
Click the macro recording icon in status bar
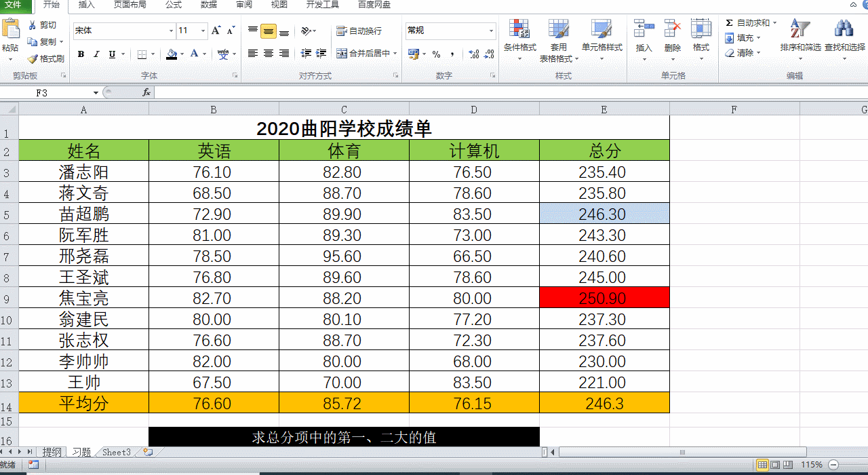pos(33,465)
